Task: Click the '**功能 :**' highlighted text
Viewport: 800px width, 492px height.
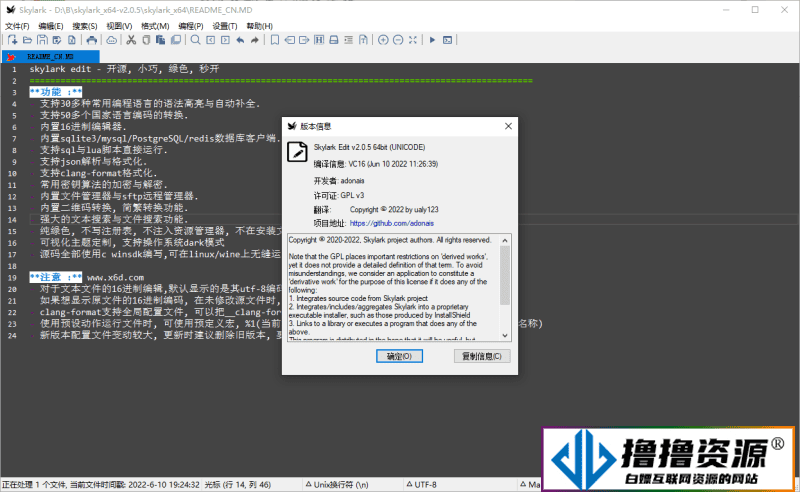Action: coord(56,92)
